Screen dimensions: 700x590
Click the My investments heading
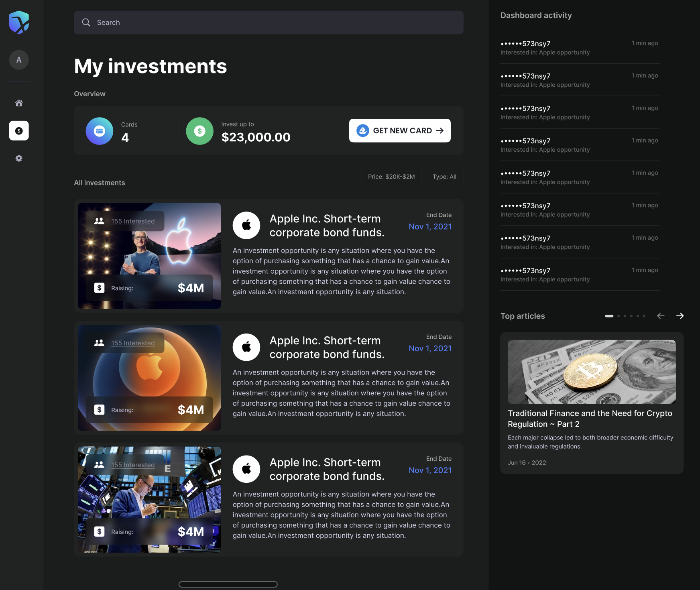click(x=151, y=66)
